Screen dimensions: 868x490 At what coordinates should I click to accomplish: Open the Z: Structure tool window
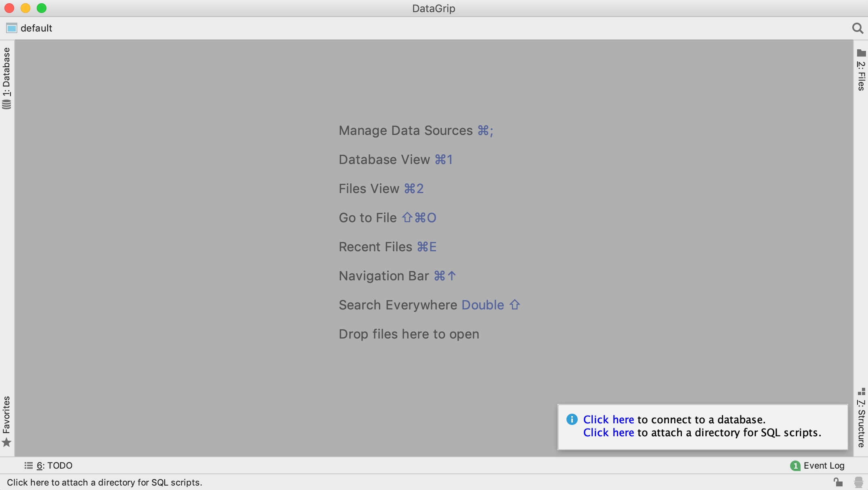pos(861,418)
